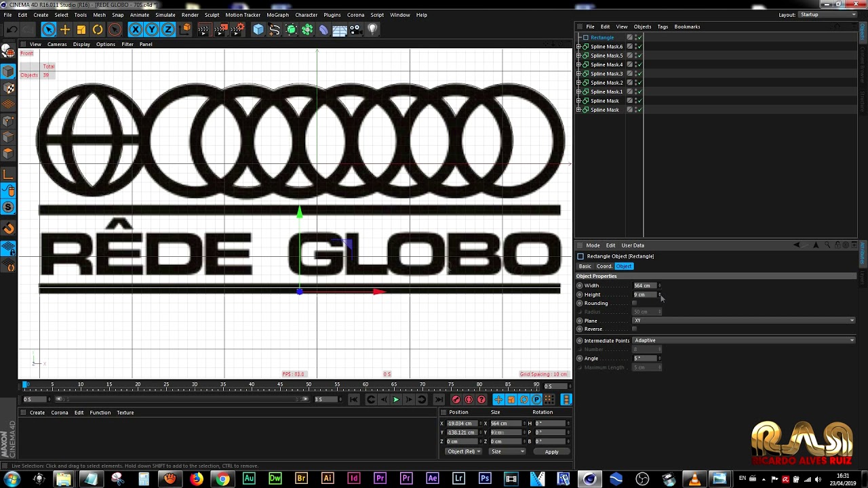The height and width of the screenshot is (488, 868).
Task: Click Make Editable icon in left palette
Action: click(8, 51)
